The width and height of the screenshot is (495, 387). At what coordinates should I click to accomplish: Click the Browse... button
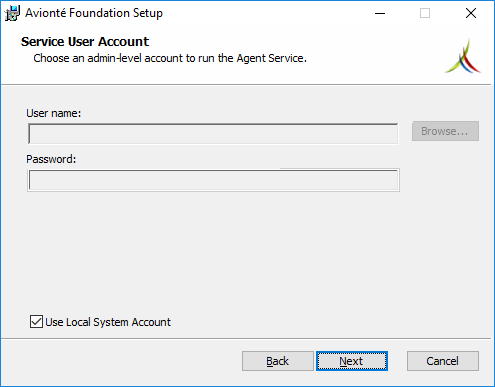pyautogui.click(x=445, y=131)
